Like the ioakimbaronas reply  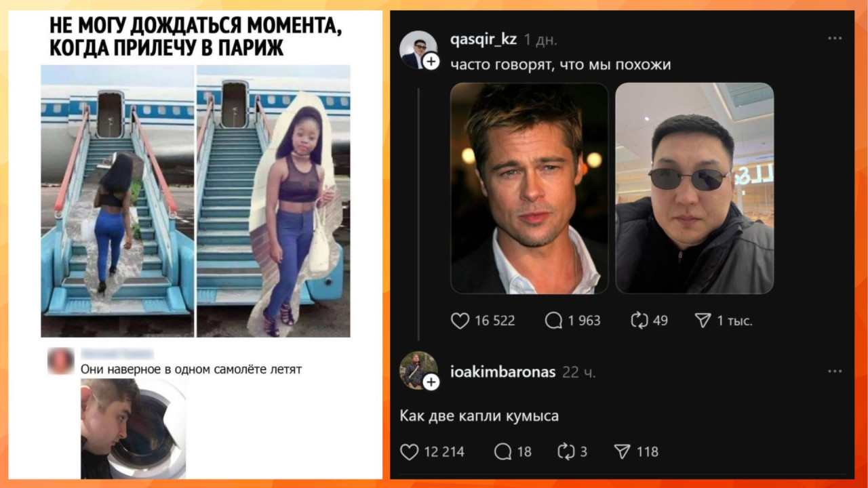click(x=409, y=451)
